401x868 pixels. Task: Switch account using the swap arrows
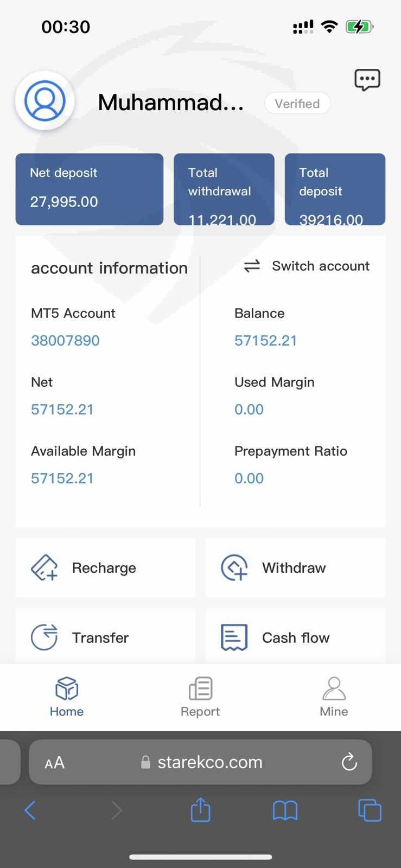click(x=252, y=266)
